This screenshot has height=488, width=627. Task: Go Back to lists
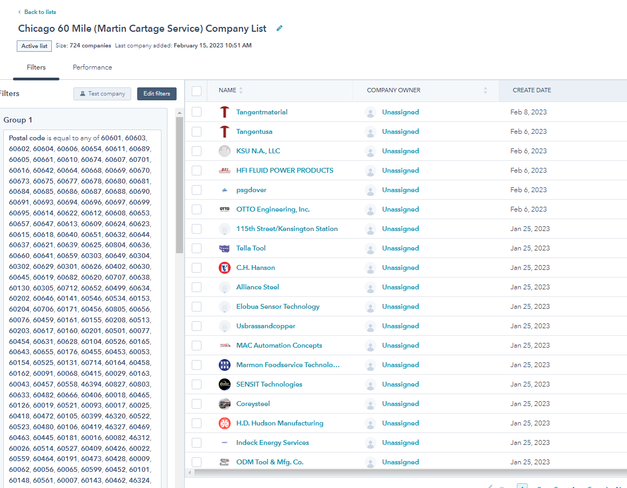(40, 12)
